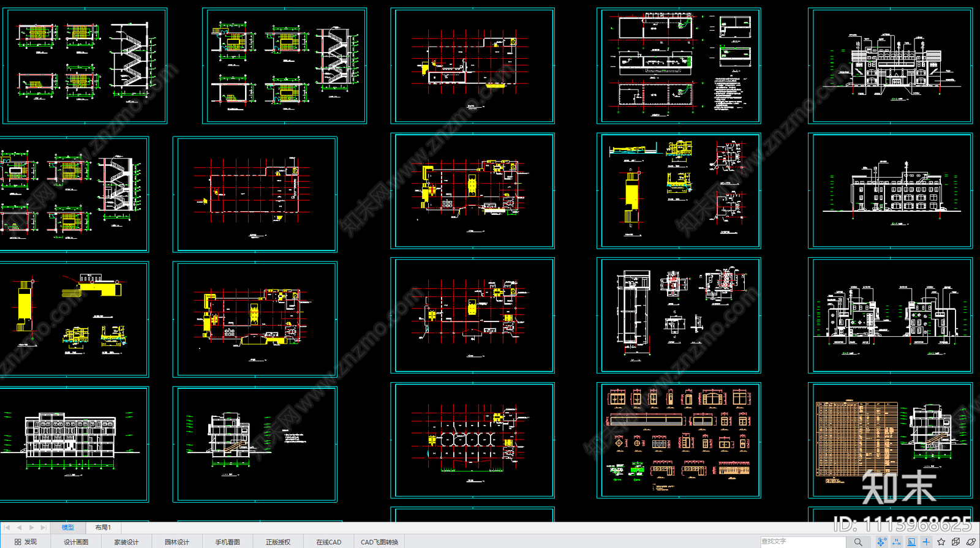Switch to the 布局1 layout tab
Image resolution: width=980 pixels, height=548 pixels.
[103, 527]
